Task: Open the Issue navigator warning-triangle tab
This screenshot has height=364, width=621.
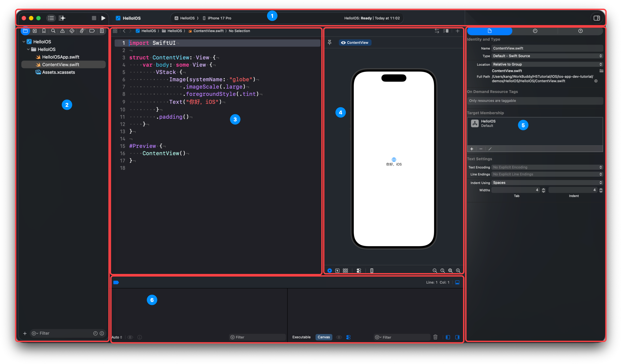Action: [63, 31]
